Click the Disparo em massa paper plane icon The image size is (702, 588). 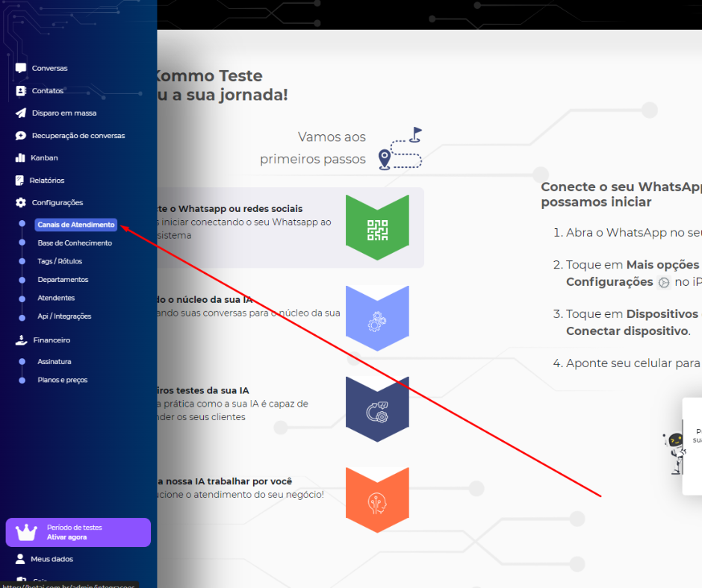tap(21, 113)
